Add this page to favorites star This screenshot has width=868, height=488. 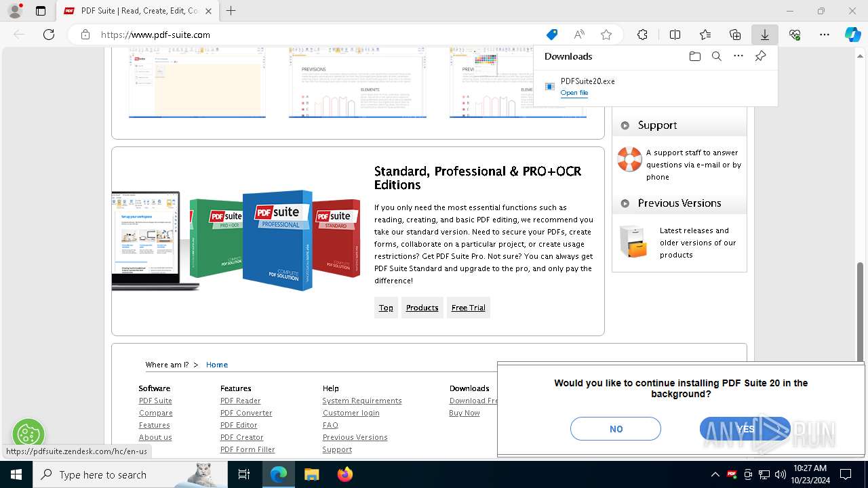606,35
